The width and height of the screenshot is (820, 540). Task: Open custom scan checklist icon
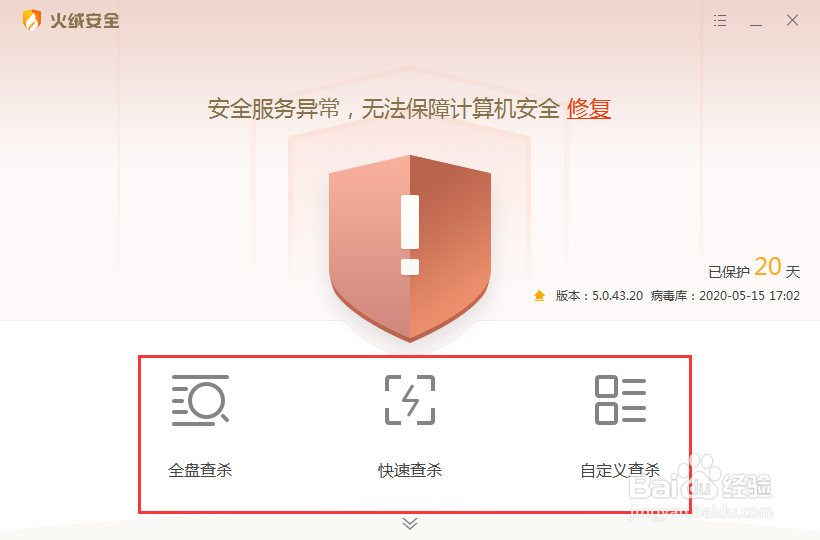coord(620,400)
